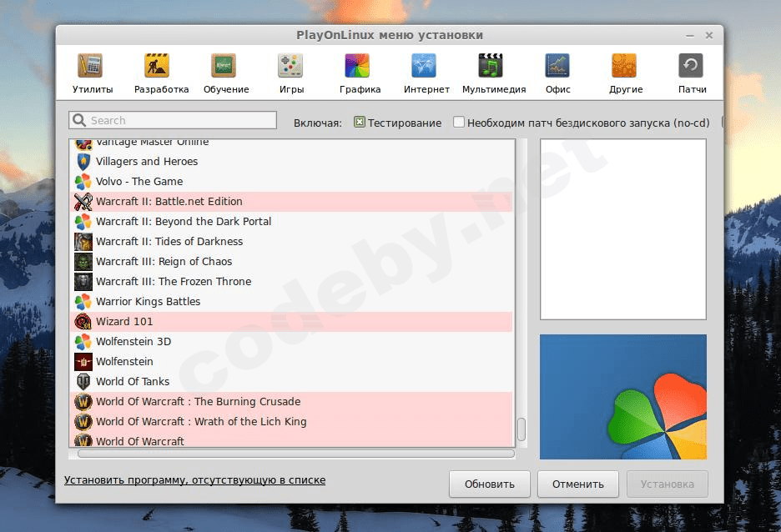This screenshot has width=781, height=532.
Task: Open the Обучение category icon
Action: [x=224, y=66]
